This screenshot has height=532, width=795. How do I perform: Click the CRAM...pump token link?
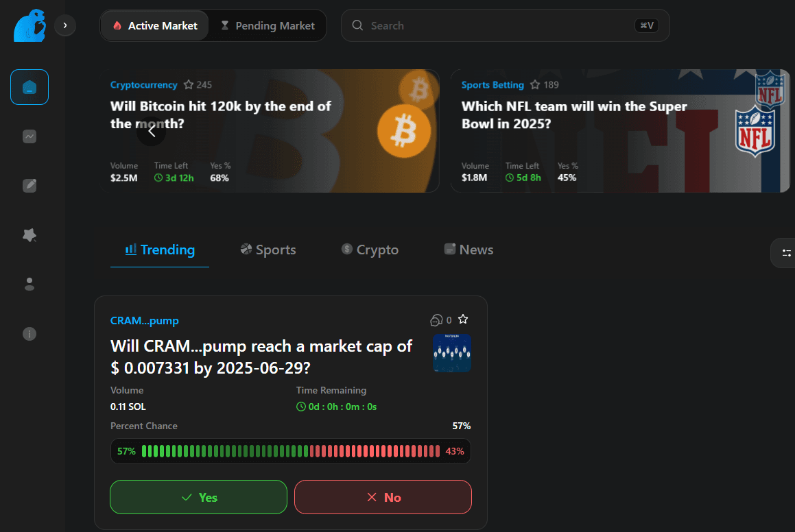coord(145,321)
